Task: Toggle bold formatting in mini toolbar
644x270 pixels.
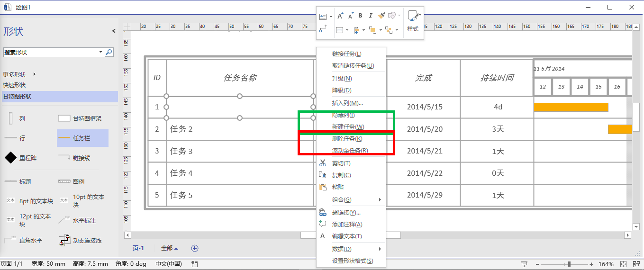Action: tap(361, 16)
